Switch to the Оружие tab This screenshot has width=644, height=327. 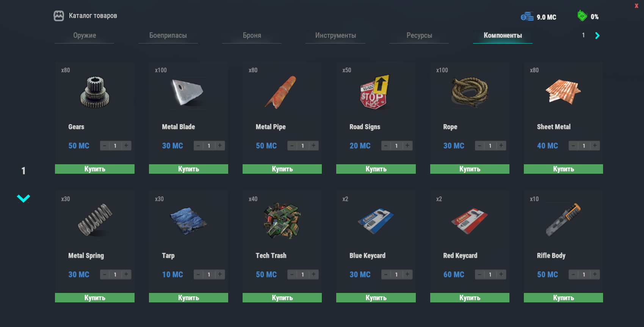85,36
